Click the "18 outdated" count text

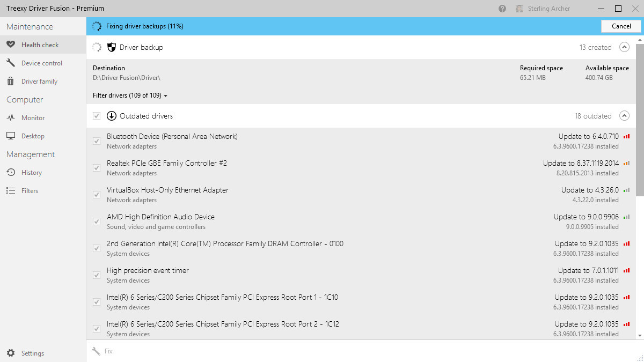pos(593,116)
